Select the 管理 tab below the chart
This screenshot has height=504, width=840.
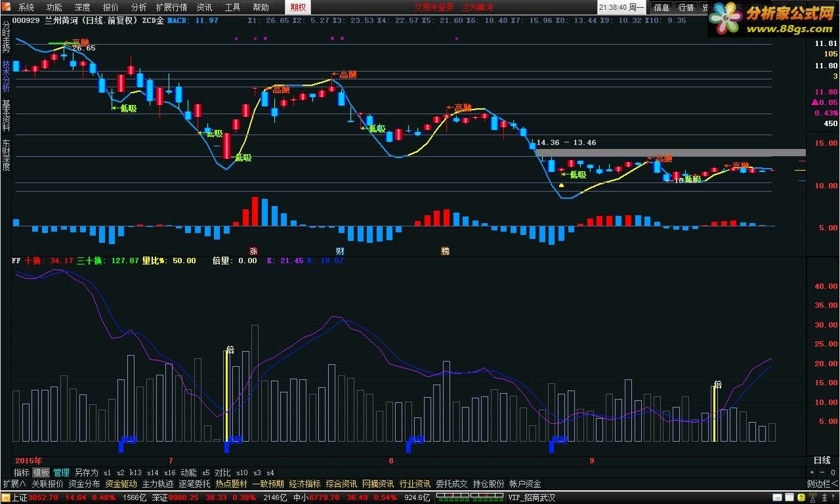(x=62, y=472)
